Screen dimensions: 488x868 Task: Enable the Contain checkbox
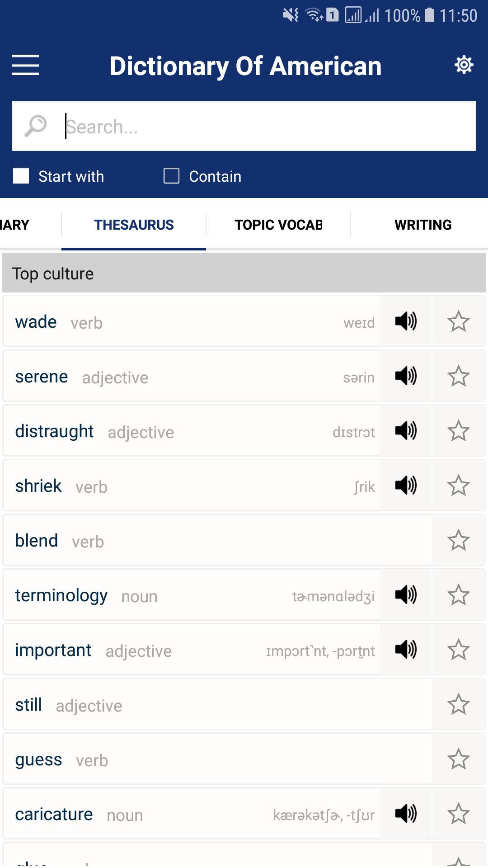click(172, 176)
